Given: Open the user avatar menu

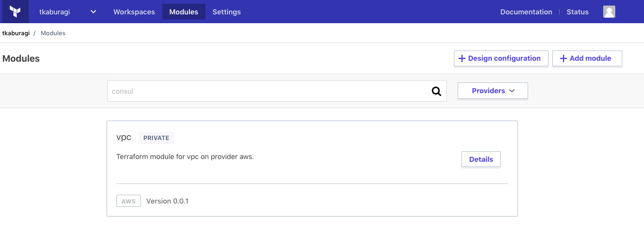Looking at the screenshot, I should pos(609,12).
